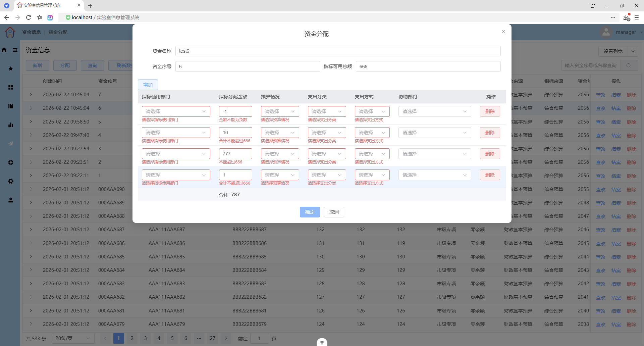Click the bookmark star icon in the browser toolbar
Viewport: 644px width, 346px height.
pyautogui.click(x=40, y=17)
